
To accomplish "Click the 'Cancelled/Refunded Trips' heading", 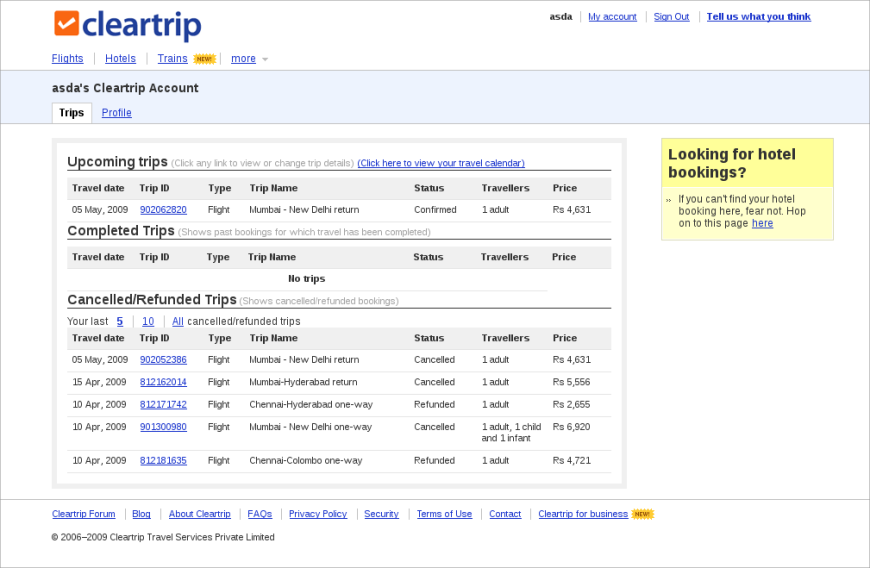I will click(x=152, y=300).
